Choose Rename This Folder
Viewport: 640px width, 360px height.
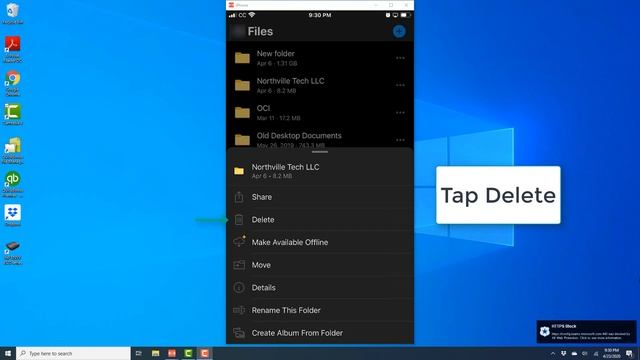[320, 311]
